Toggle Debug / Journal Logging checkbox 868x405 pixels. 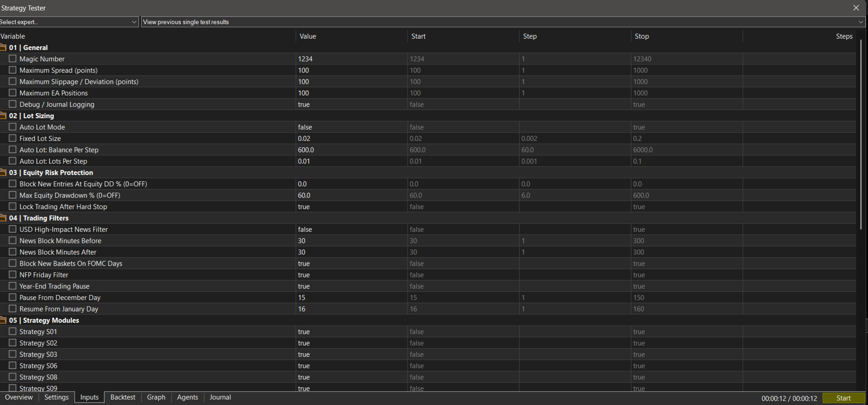13,104
